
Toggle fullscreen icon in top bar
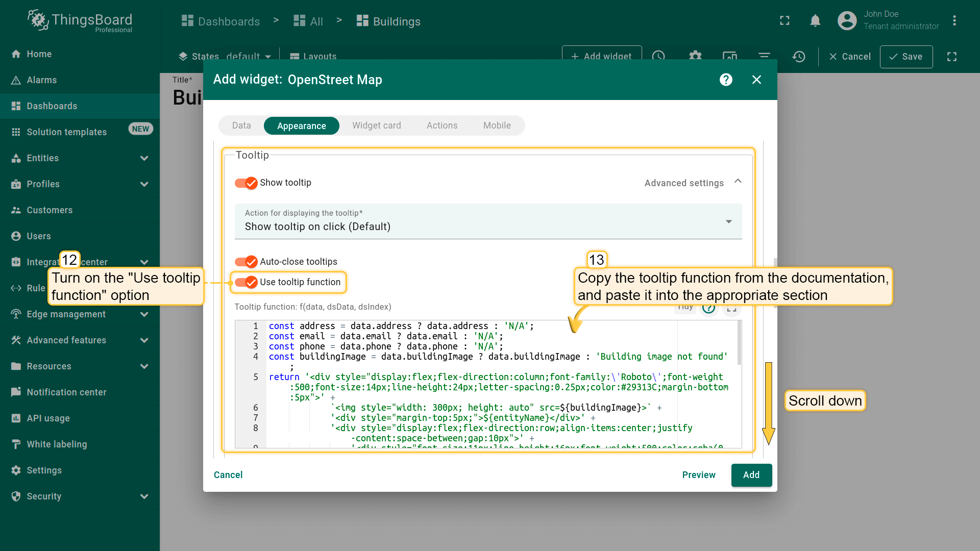pos(785,21)
